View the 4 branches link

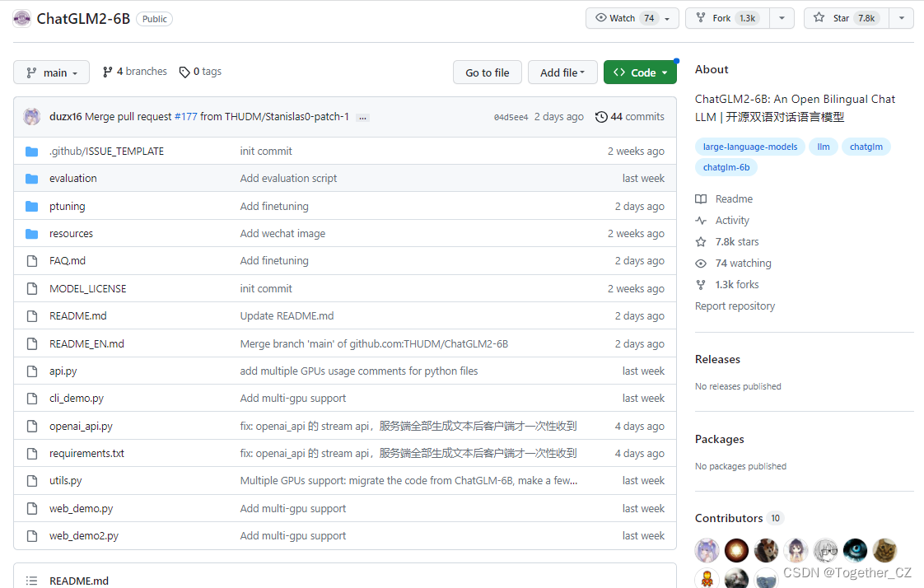[x=135, y=72]
